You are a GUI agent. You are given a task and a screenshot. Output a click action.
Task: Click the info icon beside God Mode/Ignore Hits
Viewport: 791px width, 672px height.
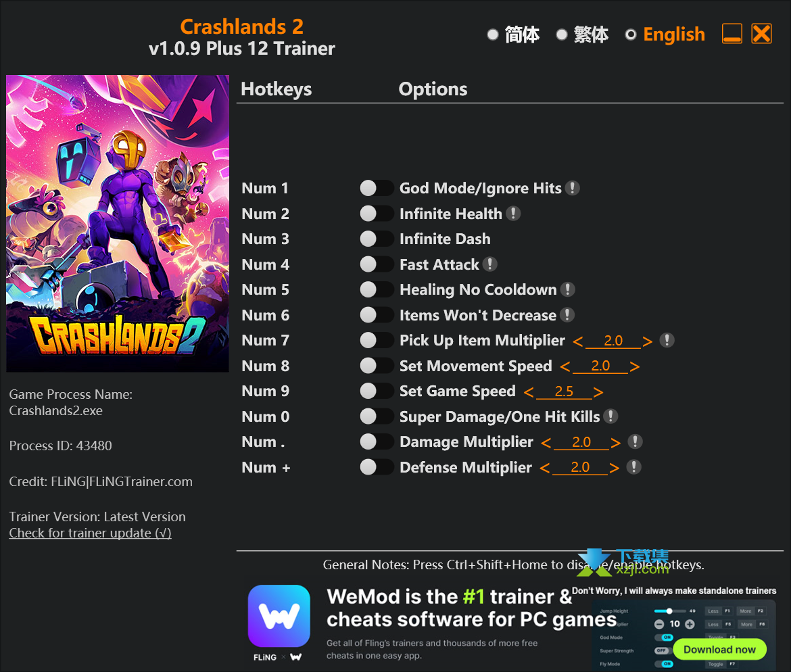click(x=572, y=188)
